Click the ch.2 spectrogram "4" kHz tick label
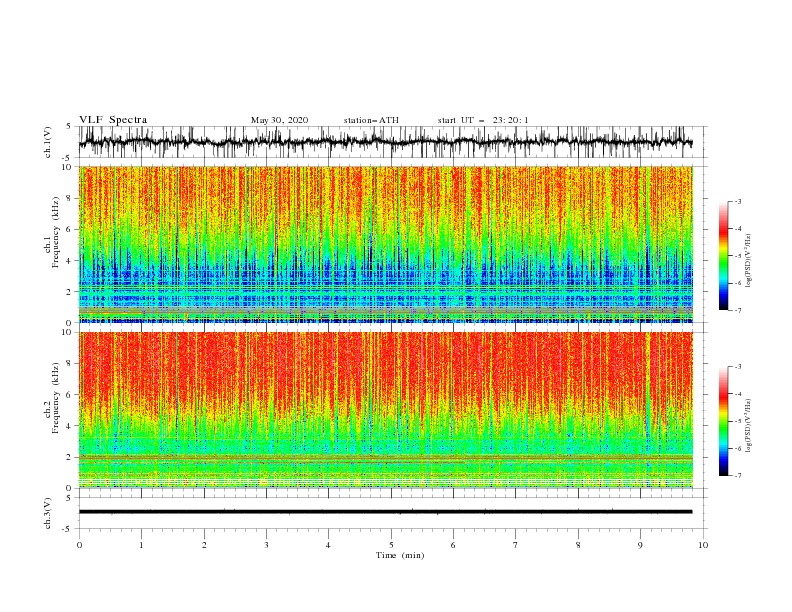The image size is (792, 612). [69, 426]
